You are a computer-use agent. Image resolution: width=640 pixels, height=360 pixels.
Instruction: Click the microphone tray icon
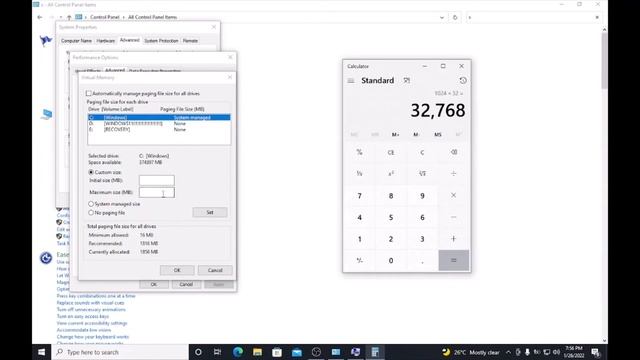pyautogui.click(x=527, y=352)
